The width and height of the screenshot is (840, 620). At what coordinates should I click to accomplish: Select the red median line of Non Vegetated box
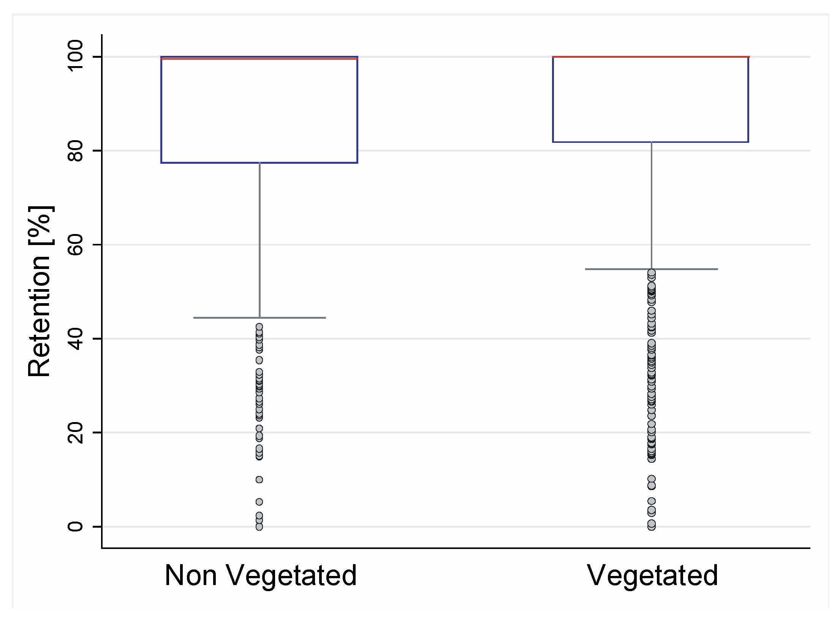(259, 59)
